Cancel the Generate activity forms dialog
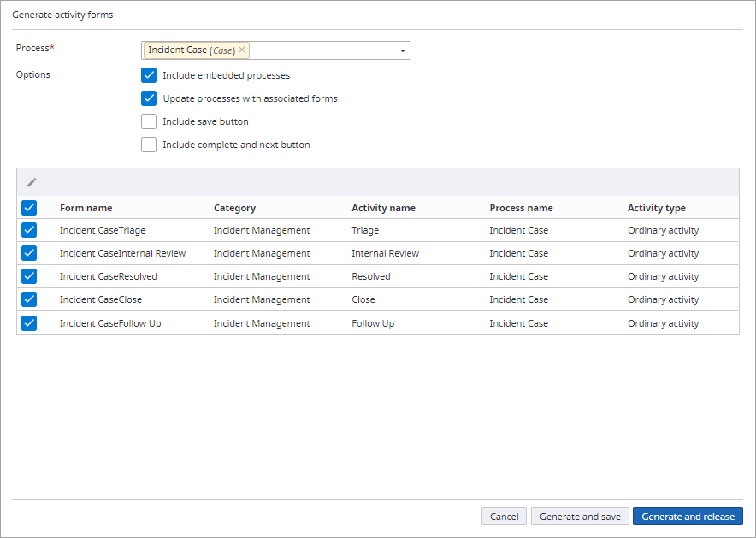756x538 pixels. pyautogui.click(x=504, y=516)
